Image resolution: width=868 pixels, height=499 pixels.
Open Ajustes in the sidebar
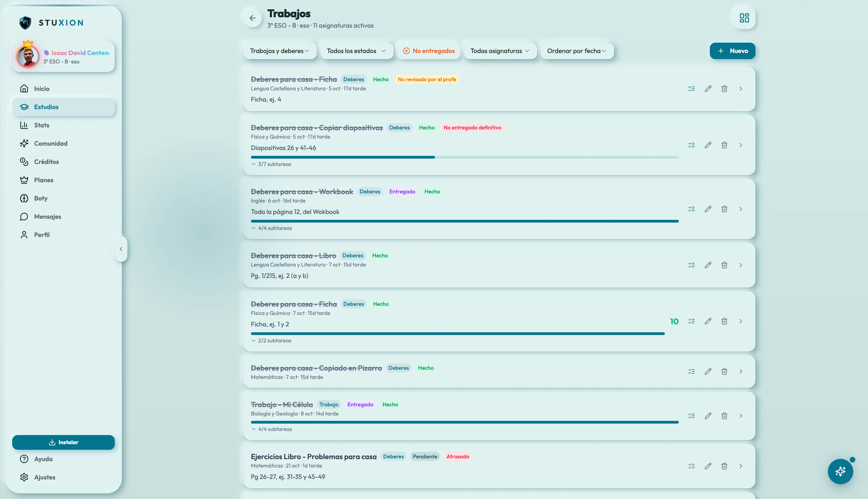(x=63, y=477)
